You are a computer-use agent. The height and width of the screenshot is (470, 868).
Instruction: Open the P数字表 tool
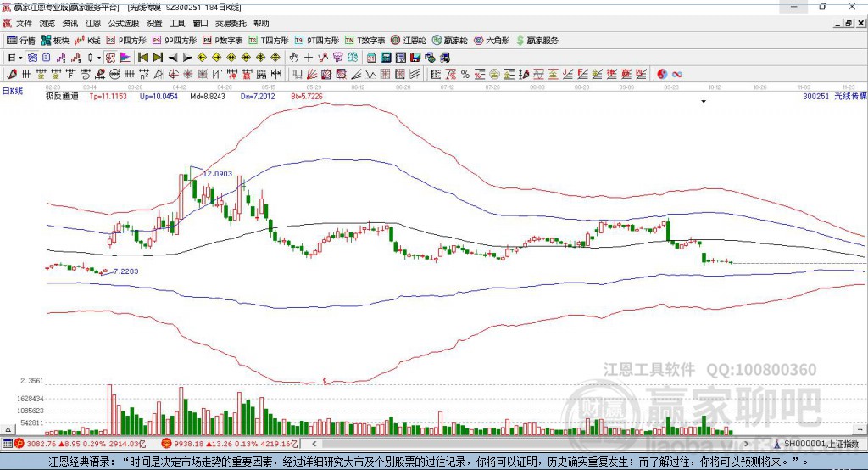tap(223, 41)
